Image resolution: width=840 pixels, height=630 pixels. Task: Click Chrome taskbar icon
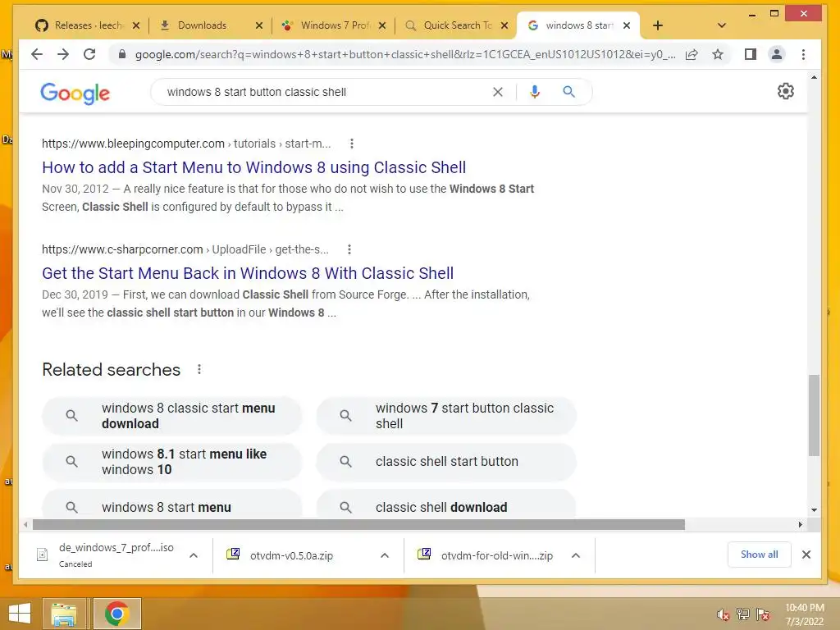116,614
